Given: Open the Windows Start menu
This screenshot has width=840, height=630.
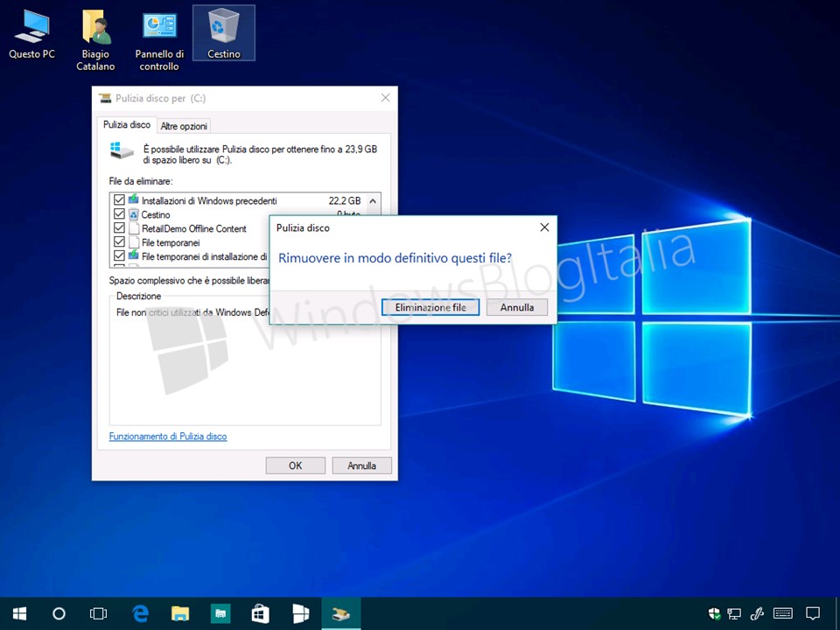Looking at the screenshot, I should tap(20, 613).
